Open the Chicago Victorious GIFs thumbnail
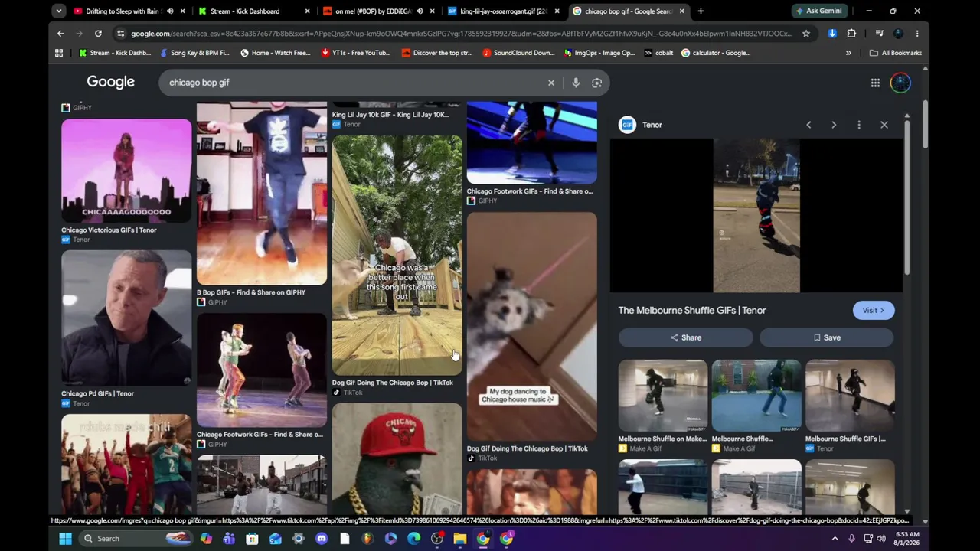The image size is (980, 551). [126, 171]
